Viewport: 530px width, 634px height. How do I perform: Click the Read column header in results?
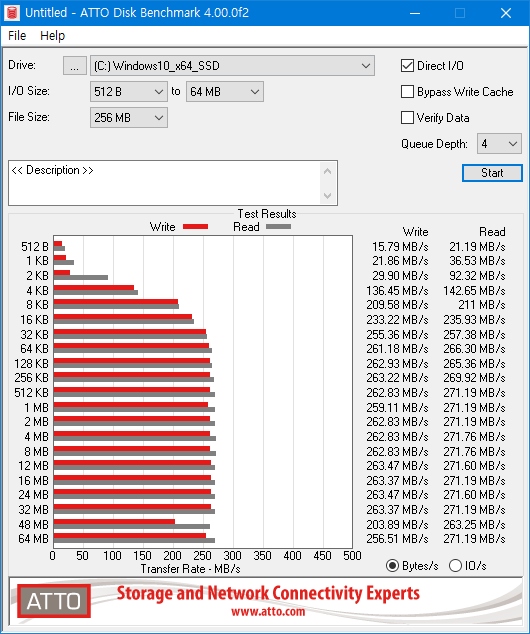click(x=492, y=232)
